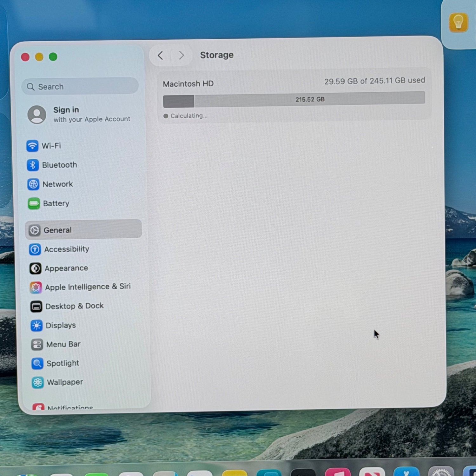Click the Displays sun icon
The width and height of the screenshot is (476, 476).
[37, 326]
